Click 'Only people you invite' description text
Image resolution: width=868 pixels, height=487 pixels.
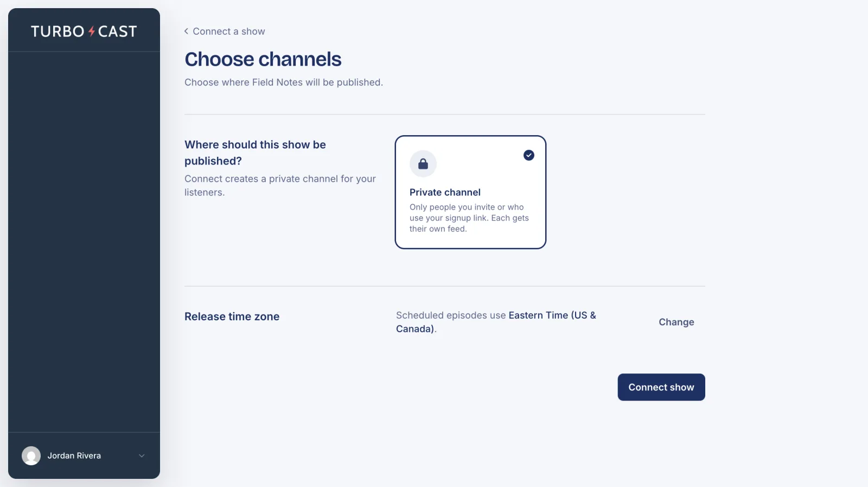coord(469,218)
